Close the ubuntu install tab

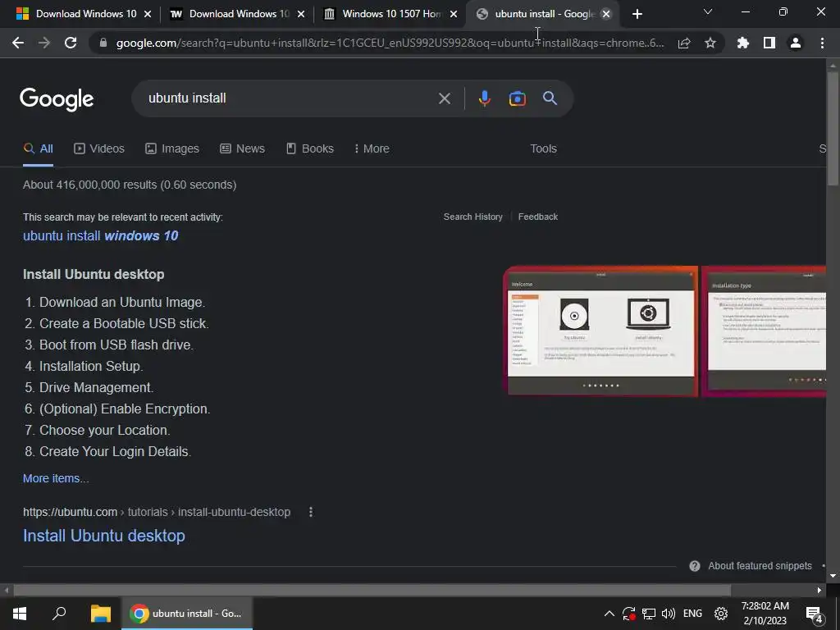[606, 14]
